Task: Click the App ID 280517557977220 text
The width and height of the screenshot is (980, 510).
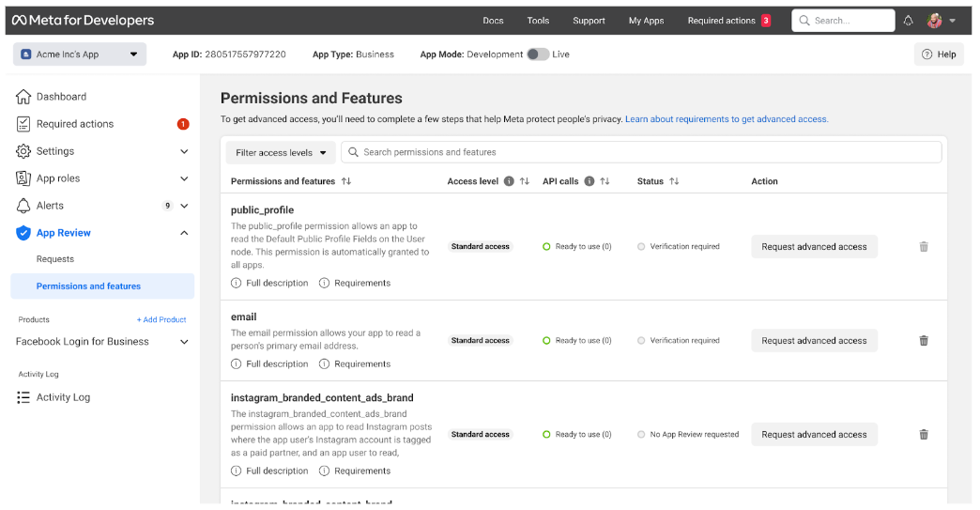Action: click(x=229, y=54)
